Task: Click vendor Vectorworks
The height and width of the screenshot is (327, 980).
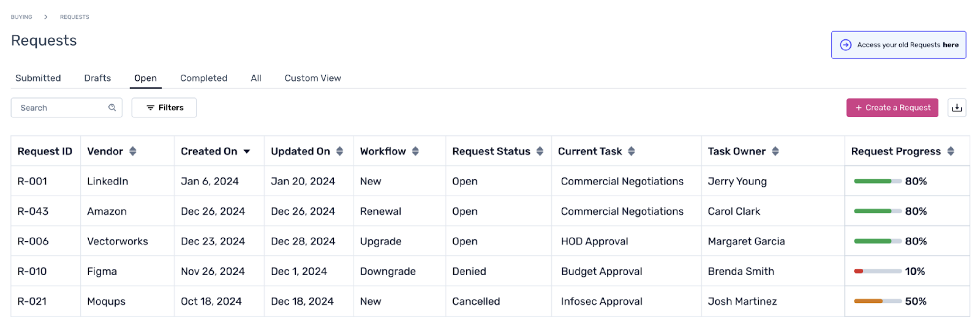Action: pos(118,241)
